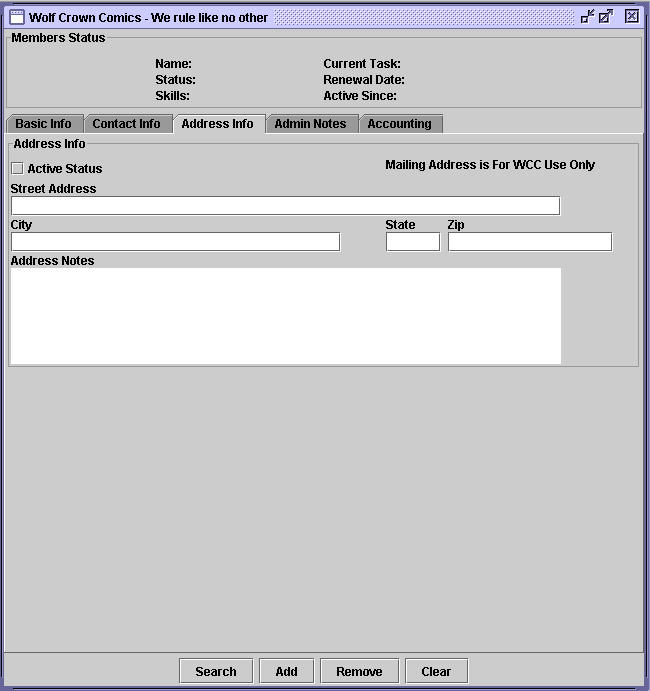
Task: Click the 'Renewal Date:' label
Action: pos(364,80)
